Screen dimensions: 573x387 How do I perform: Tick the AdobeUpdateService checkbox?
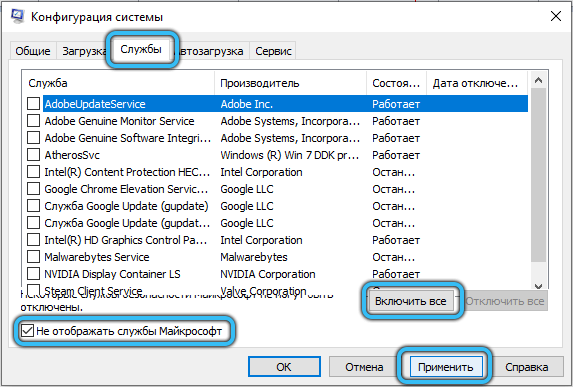pyautogui.click(x=33, y=104)
